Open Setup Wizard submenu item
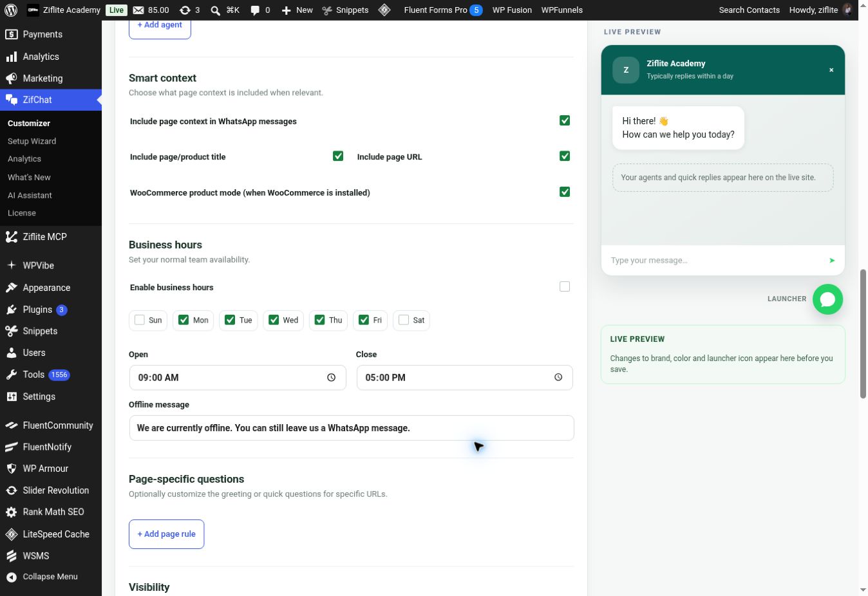 pos(32,141)
